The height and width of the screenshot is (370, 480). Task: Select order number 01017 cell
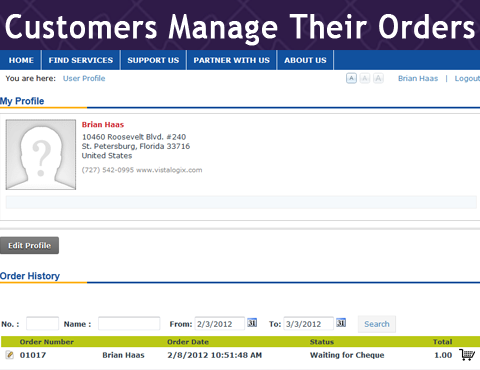point(33,355)
